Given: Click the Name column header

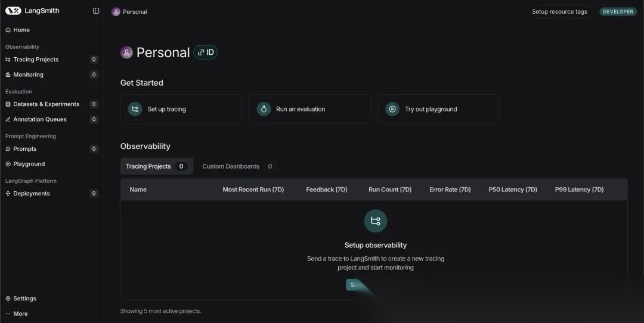Looking at the screenshot, I should pyautogui.click(x=138, y=190).
